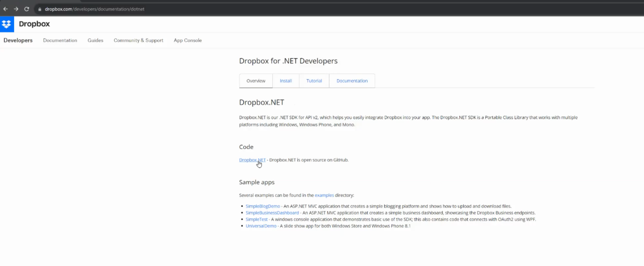Click the lock icon in address bar
Image resolution: width=644 pixels, height=266 pixels.
tap(40, 9)
